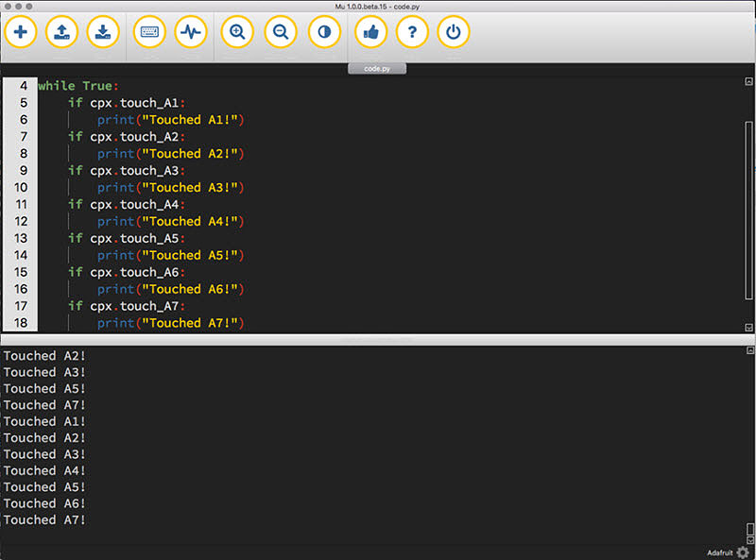Click the editor scrollbar's up arrow
The height and width of the screenshot is (560, 756).
[x=748, y=83]
